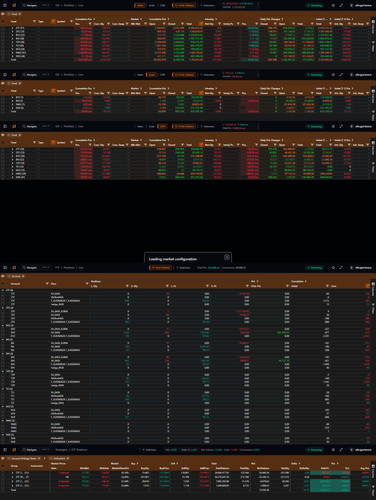The width and height of the screenshot is (376, 500).
Task: Remove the Account Strategy Name grouping chip
Action: tap(39, 458)
